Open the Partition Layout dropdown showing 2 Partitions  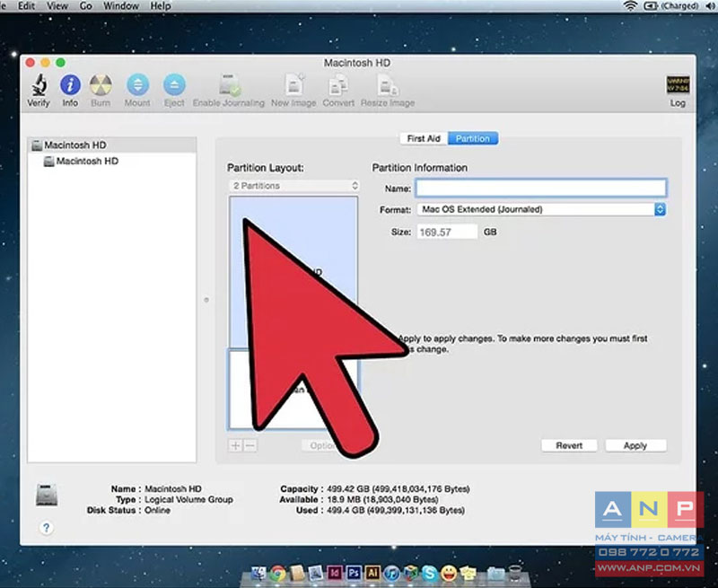click(294, 186)
